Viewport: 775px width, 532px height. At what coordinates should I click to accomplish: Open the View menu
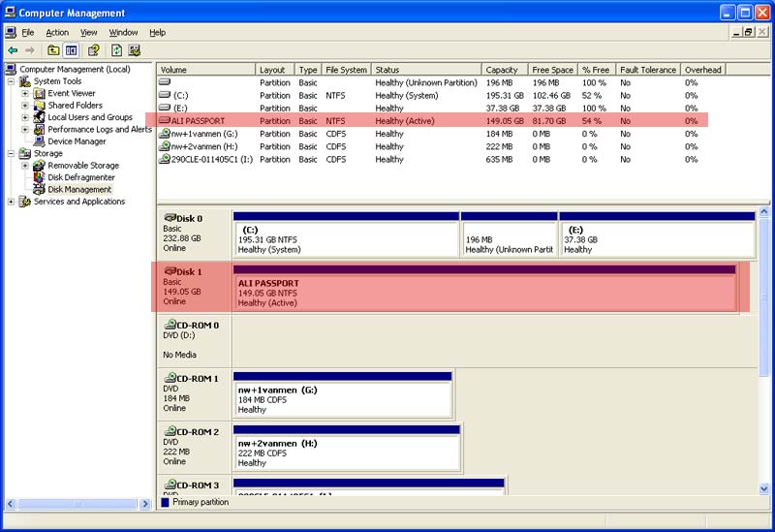(x=89, y=33)
